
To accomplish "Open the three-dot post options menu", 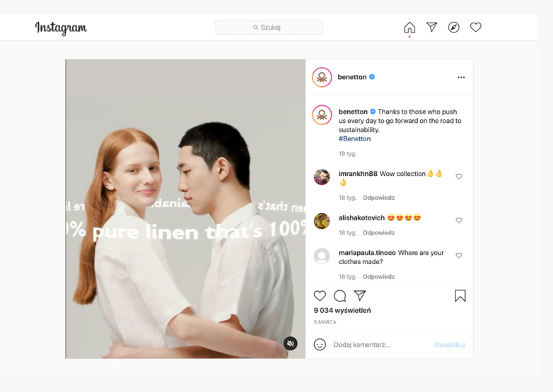I will point(461,77).
